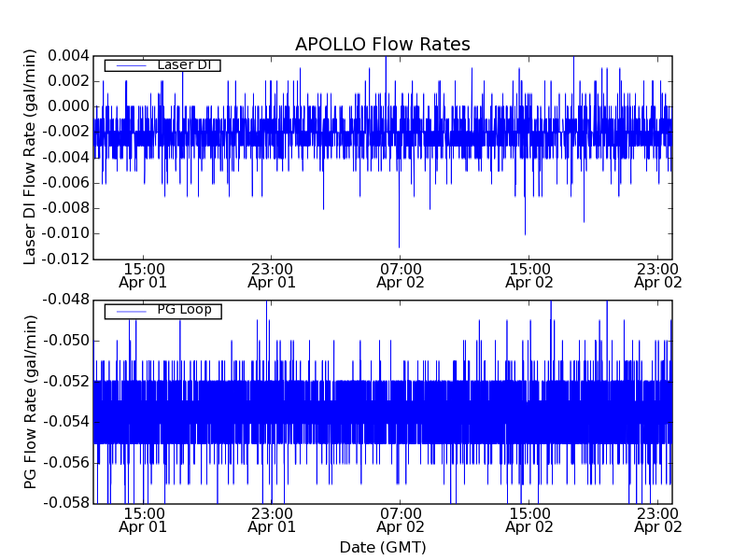Select "23:00 Apr 01" tick under PG Loop plot
The image size is (747, 560).
(x=272, y=521)
